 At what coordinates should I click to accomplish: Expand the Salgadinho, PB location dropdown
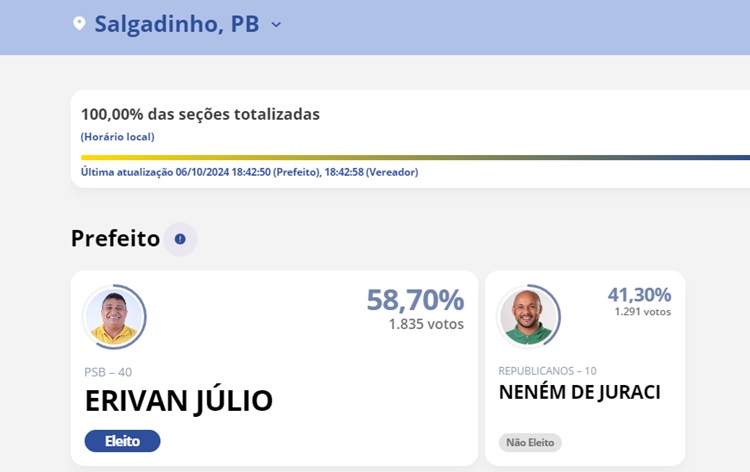276,24
